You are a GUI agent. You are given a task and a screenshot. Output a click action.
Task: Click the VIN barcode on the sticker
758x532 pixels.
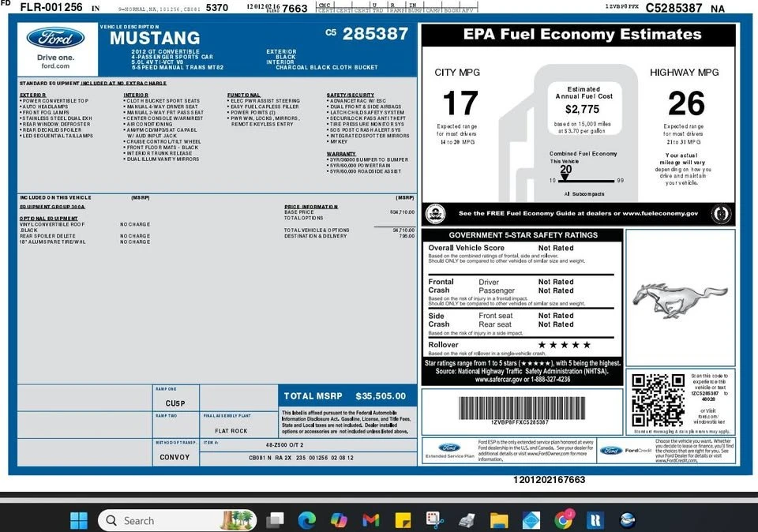(x=522, y=408)
